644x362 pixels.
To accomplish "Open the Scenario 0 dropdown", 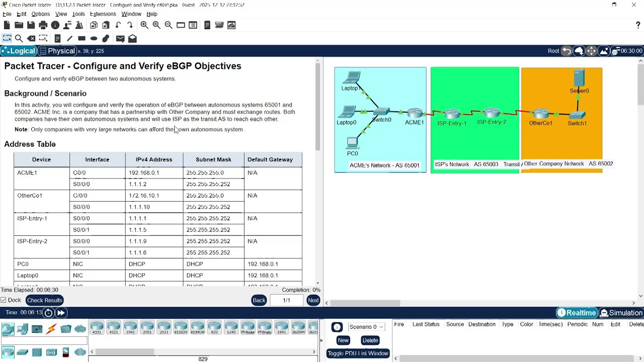I will tap(366, 327).
